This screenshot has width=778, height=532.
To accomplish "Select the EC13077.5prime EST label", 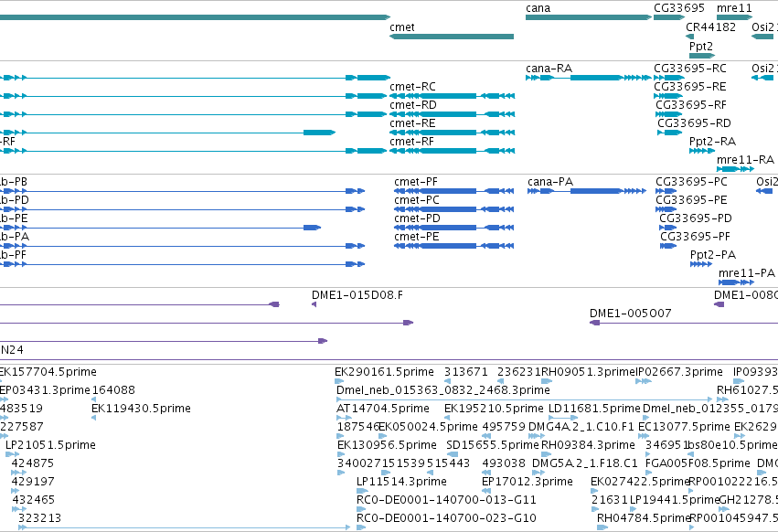I will tap(684, 427).
